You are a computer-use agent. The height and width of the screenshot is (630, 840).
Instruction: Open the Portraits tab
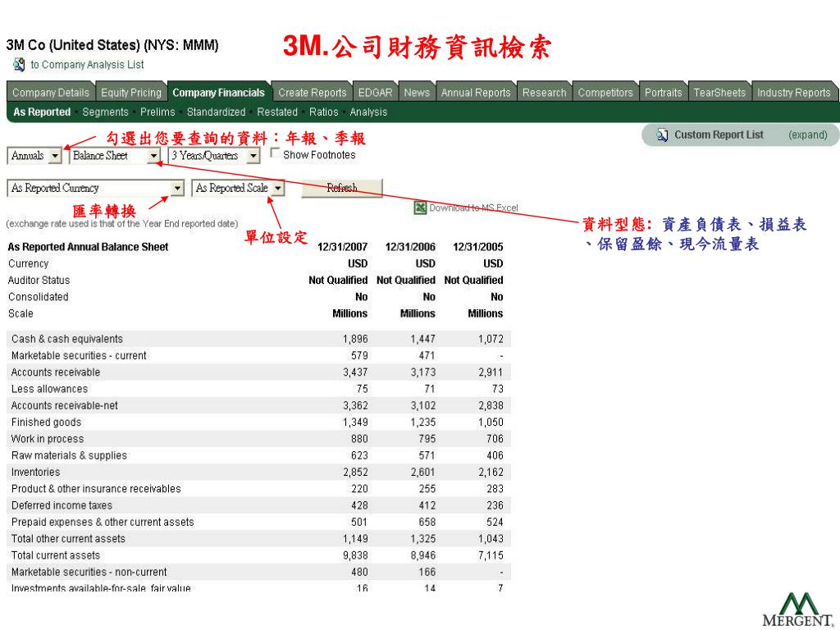[663, 93]
